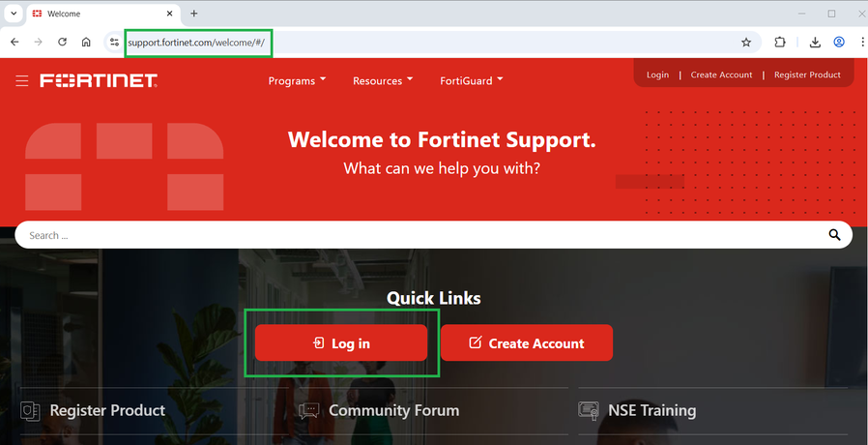Expand the FortiGuard menu
868x445 pixels.
point(472,81)
